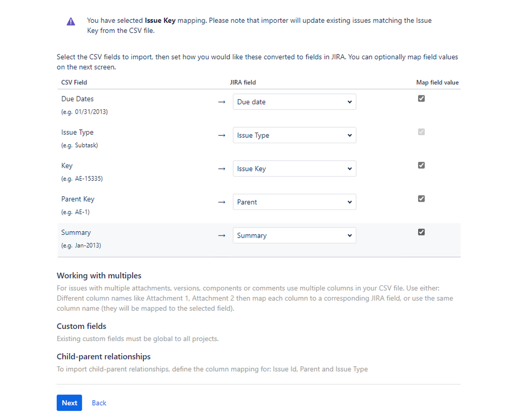
Task: Toggle the Map field value checkbox for Key
Action: point(421,165)
